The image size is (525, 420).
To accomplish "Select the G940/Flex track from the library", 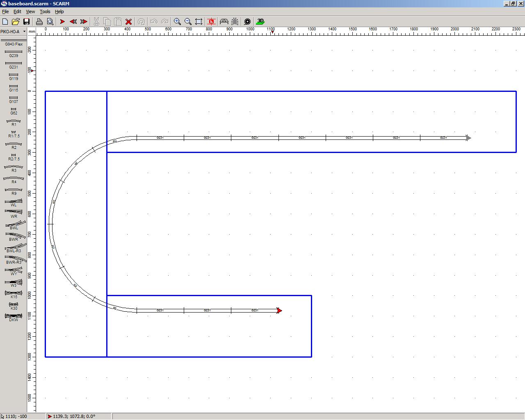I will [x=13, y=41].
